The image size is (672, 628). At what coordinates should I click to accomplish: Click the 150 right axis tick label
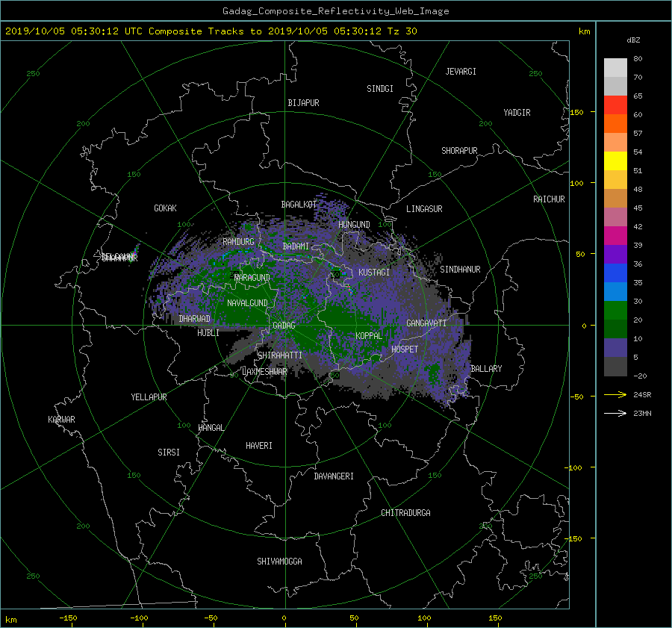click(576, 112)
